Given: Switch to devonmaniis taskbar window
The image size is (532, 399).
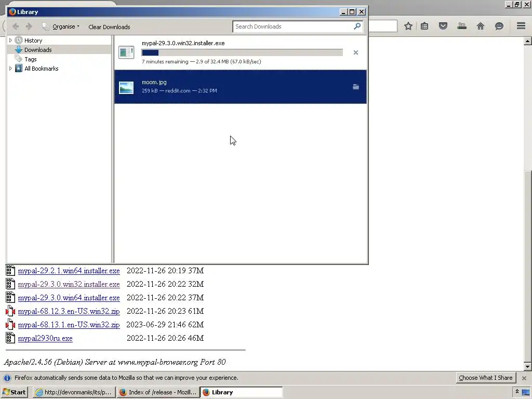Looking at the screenshot, I should click(74, 392).
